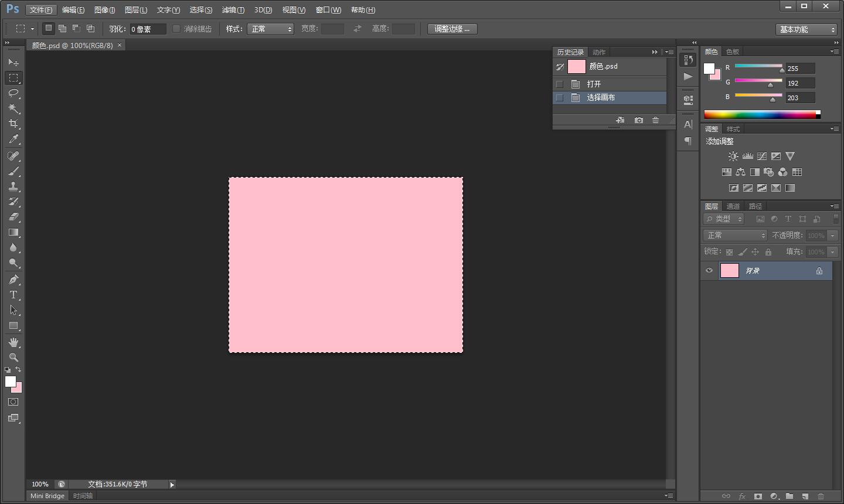Activate the Horizontal Type tool
The width and height of the screenshot is (844, 504).
13,295
